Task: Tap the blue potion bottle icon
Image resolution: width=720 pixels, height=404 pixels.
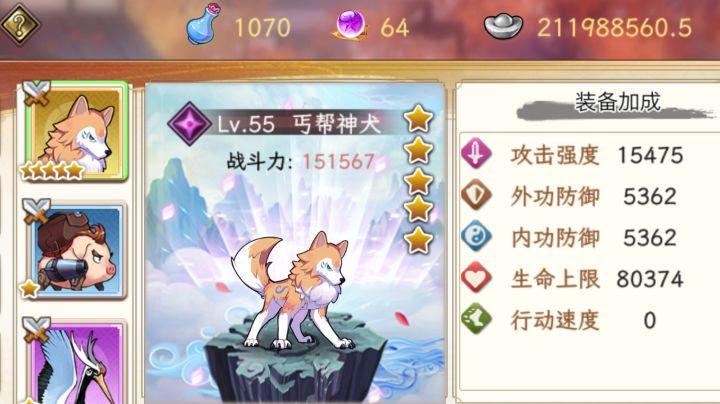Action: point(204,24)
